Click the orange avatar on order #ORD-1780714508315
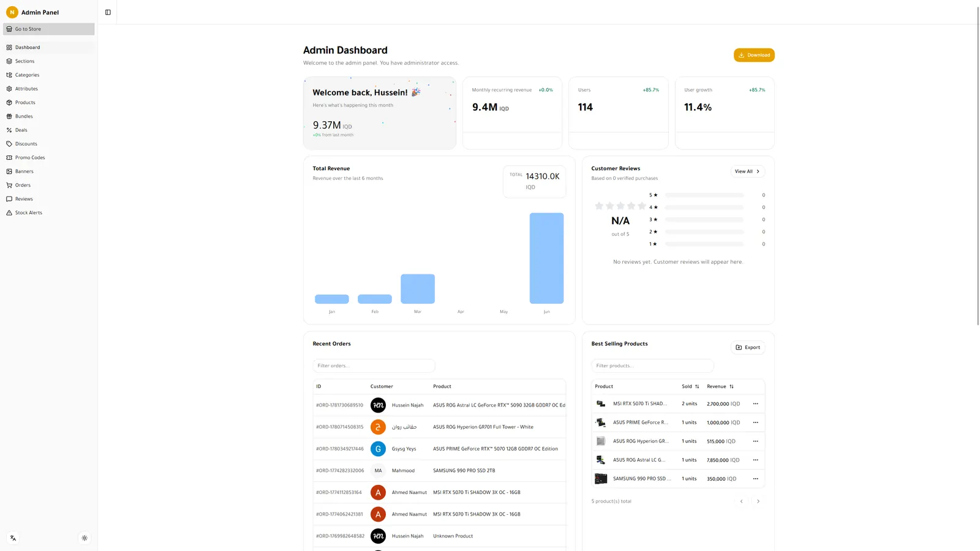 [x=378, y=427]
